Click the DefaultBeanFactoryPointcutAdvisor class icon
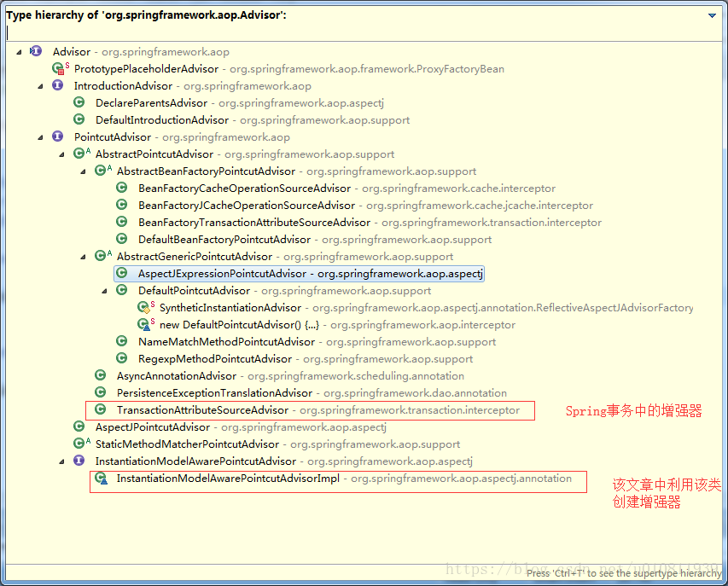This screenshot has height=586, width=728. 122,239
